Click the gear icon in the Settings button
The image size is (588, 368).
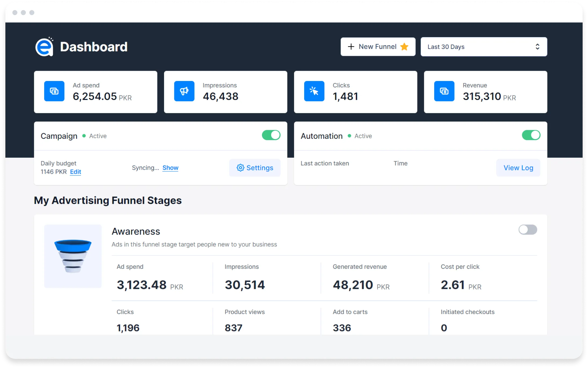[241, 168]
